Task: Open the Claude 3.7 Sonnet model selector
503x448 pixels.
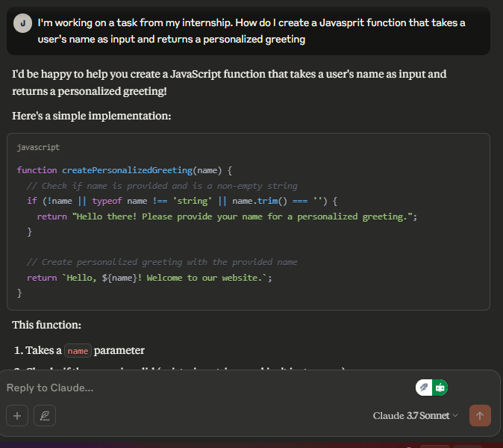Action: [415, 416]
